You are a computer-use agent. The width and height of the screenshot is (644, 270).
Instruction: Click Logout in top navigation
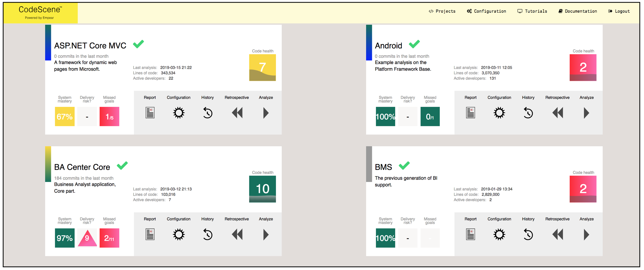[619, 11]
